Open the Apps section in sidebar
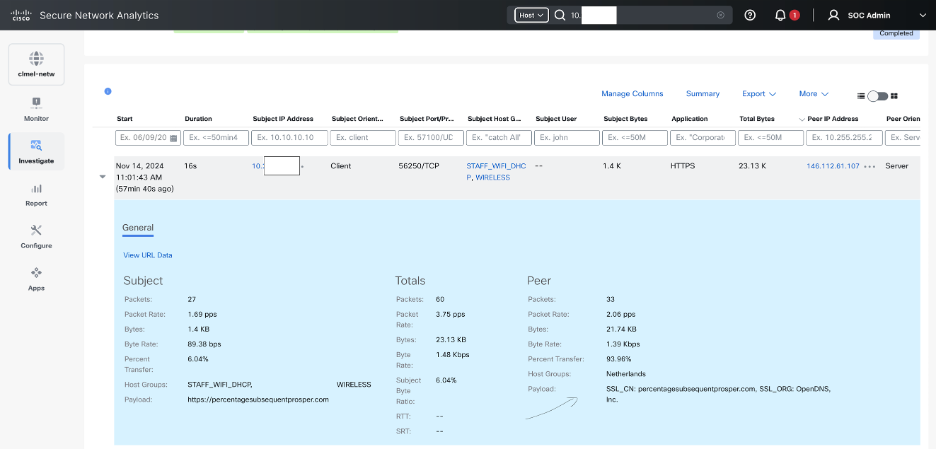Screen dimensions: 936x450 [36, 278]
